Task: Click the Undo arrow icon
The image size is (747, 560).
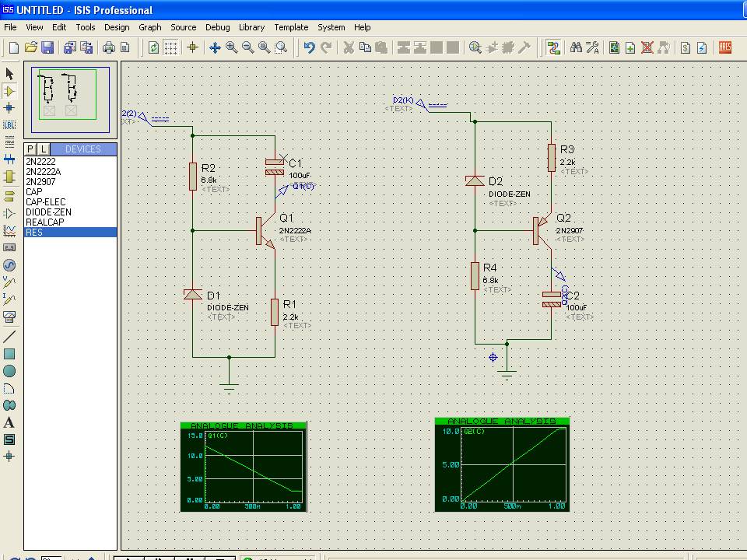Action: [309, 47]
